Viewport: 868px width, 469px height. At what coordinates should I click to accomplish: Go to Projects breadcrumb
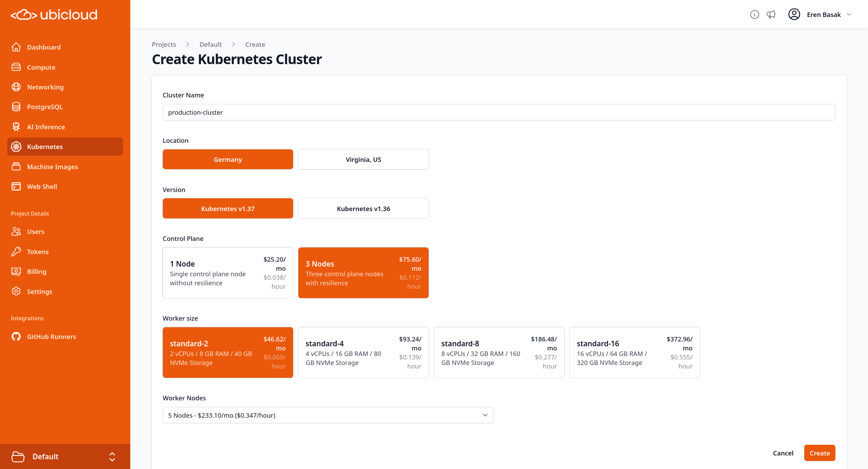pyautogui.click(x=164, y=44)
